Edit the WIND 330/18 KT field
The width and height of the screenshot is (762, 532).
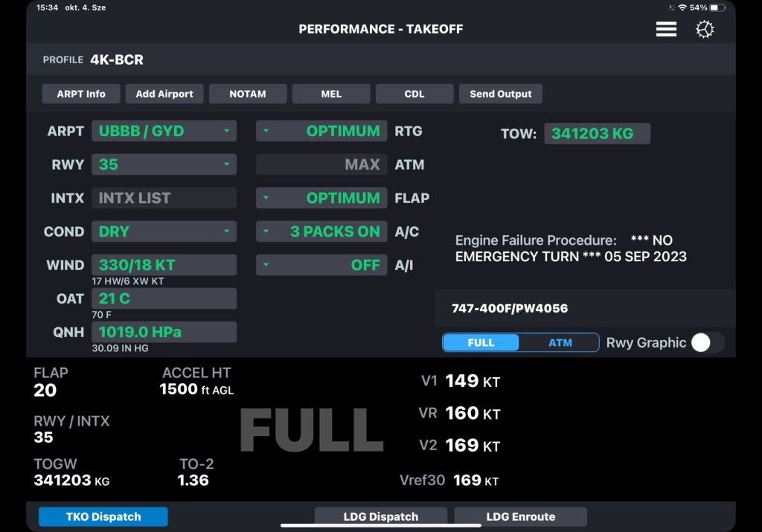coord(164,265)
